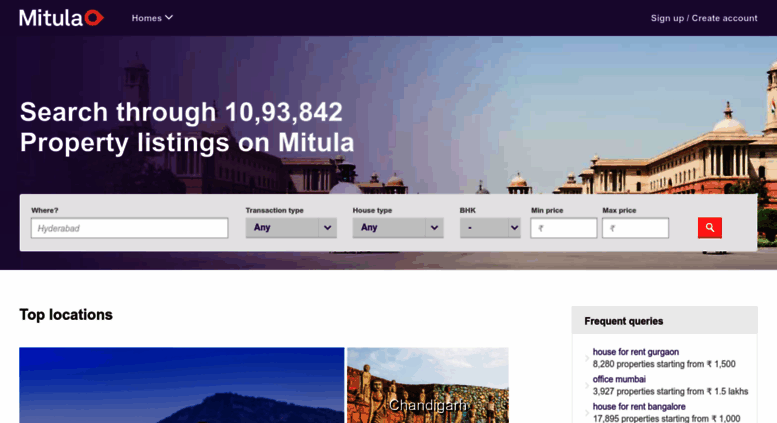This screenshot has width=777, height=423.
Task: Click the red search magnifier button
Action: (x=710, y=228)
